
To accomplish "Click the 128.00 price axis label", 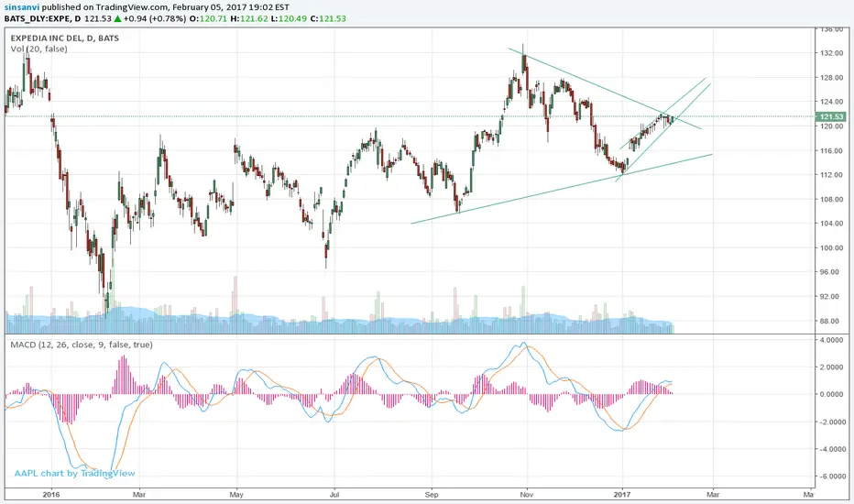I will [831, 78].
